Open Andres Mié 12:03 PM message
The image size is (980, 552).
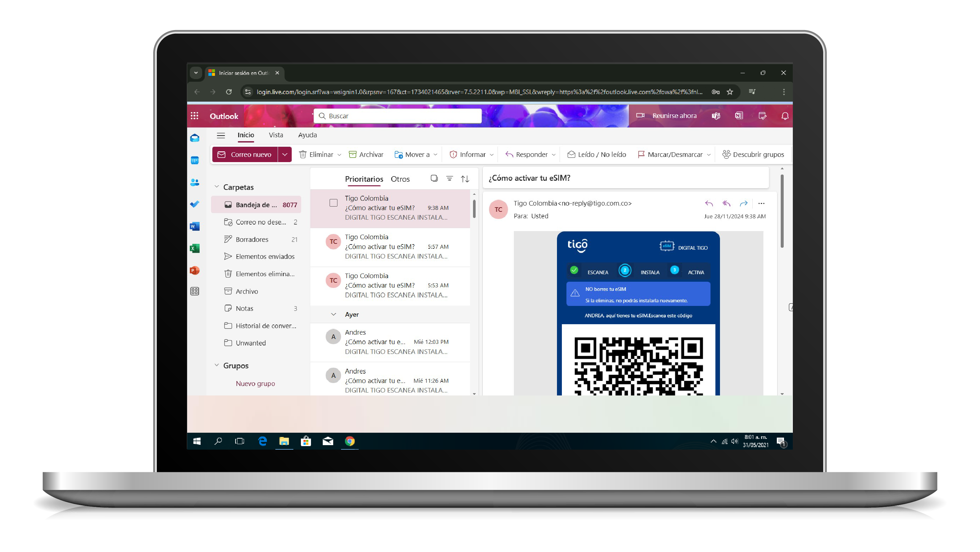390,342
